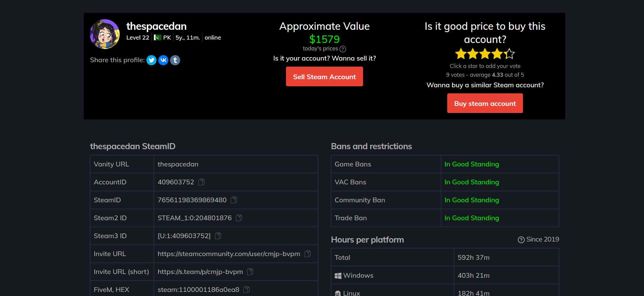
Task: Select the [U:1:409603752] value
Action: tap(184, 236)
